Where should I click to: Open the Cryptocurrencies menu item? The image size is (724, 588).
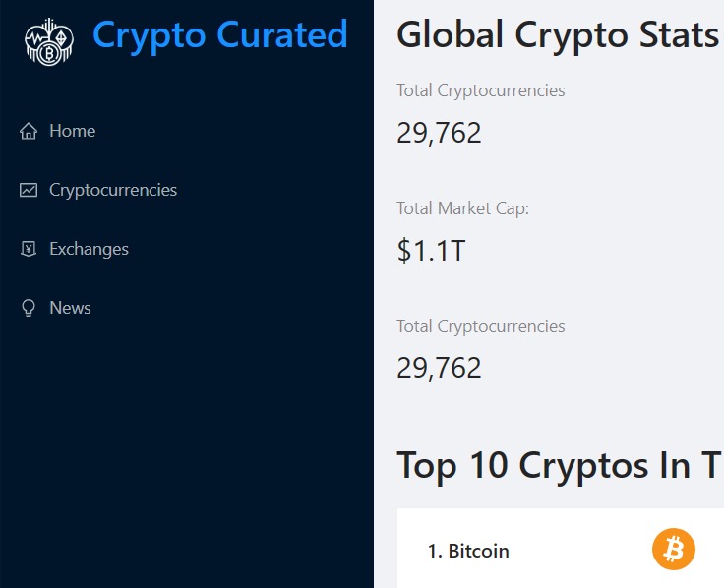coord(113,190)
